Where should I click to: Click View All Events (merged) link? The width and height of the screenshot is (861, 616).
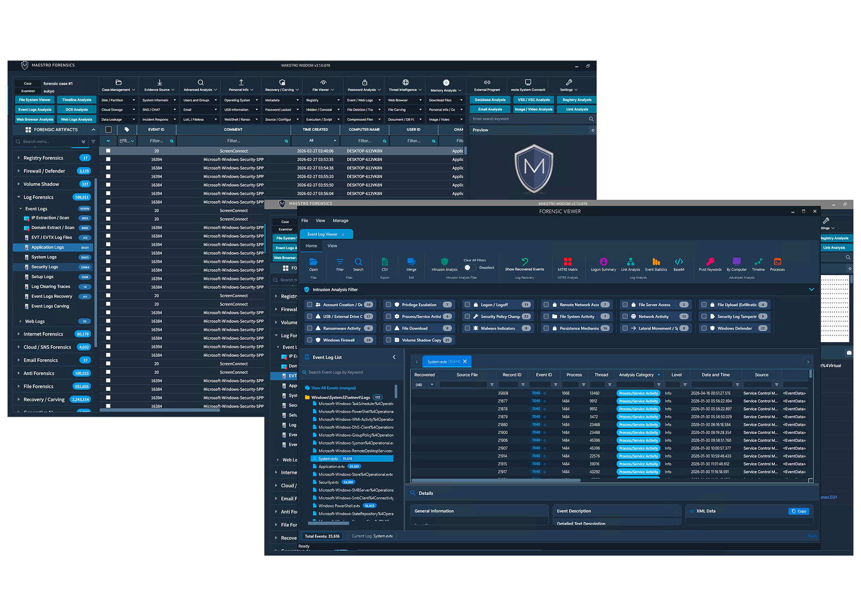pos(333,388)
